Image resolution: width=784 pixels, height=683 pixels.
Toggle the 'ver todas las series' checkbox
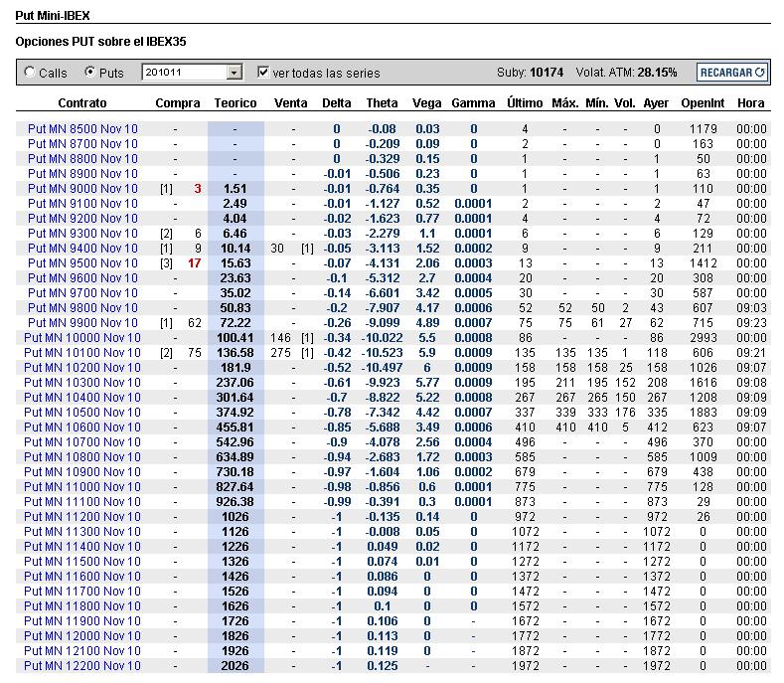pos(263,72)
